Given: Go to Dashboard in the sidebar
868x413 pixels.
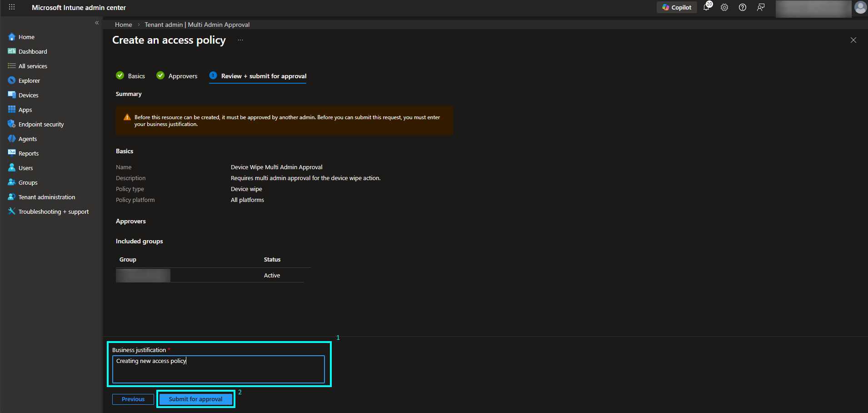Looking at the screenshot, I should (x=33, y=51).
